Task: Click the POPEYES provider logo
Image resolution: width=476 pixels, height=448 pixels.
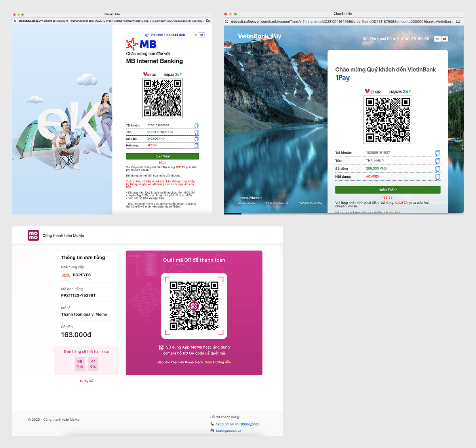Action: (66, 275)
